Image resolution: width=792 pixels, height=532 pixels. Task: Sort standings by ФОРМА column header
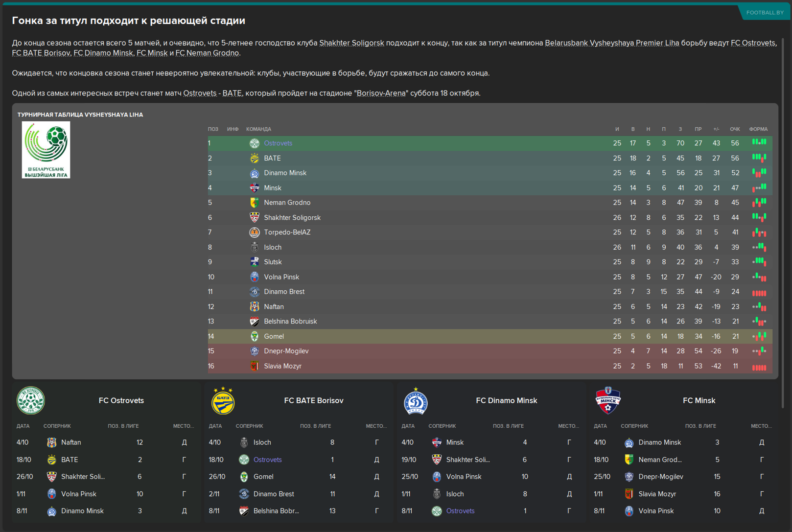pyautogui.click(x=758, y=129)
